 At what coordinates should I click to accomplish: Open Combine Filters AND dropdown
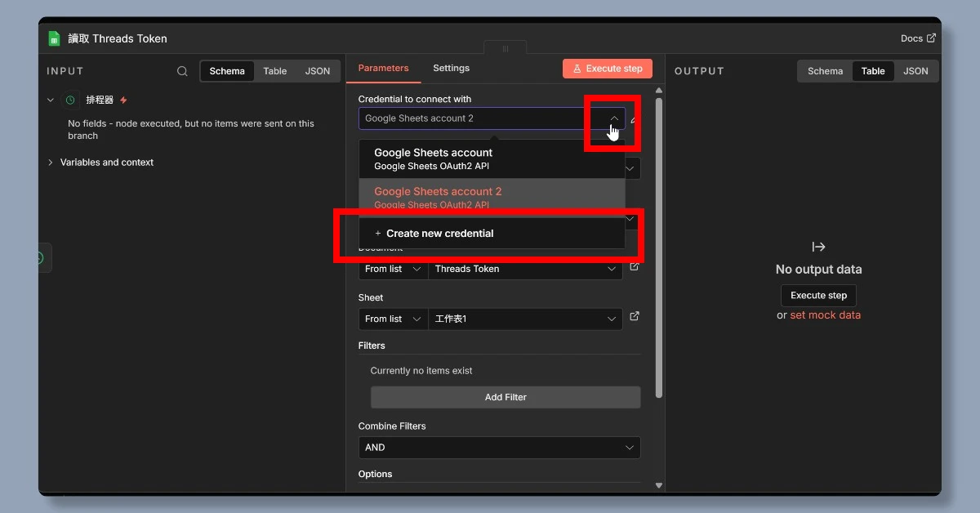(499, 448)
